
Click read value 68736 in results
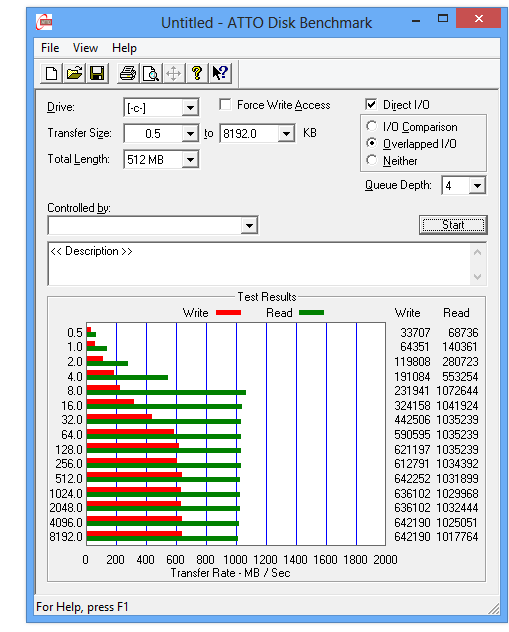coord(463,333)
